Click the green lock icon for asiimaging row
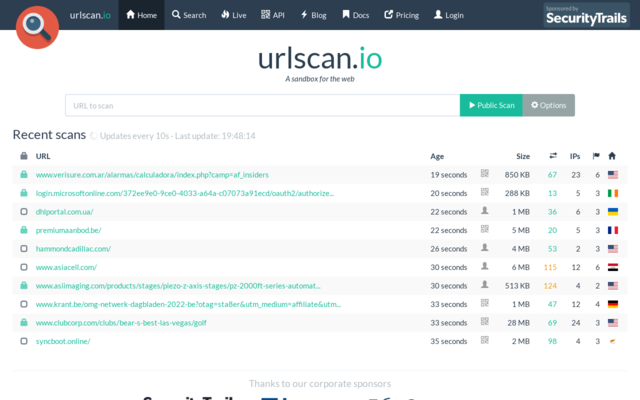This screenshot has height=400, width=640. (24, 285)
